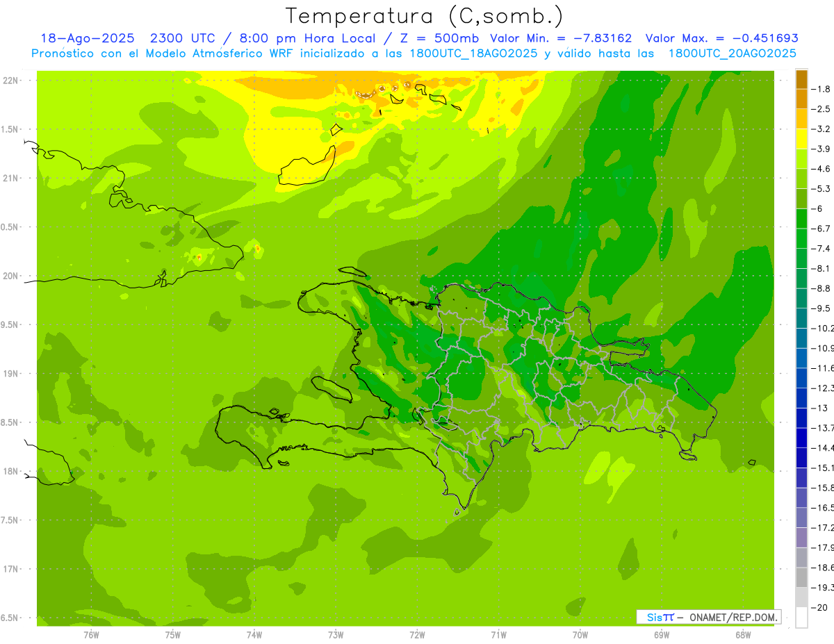Select the brown top swatch above -1.8
The width and height of the screenshot is (834, 644).
point(801,79)
